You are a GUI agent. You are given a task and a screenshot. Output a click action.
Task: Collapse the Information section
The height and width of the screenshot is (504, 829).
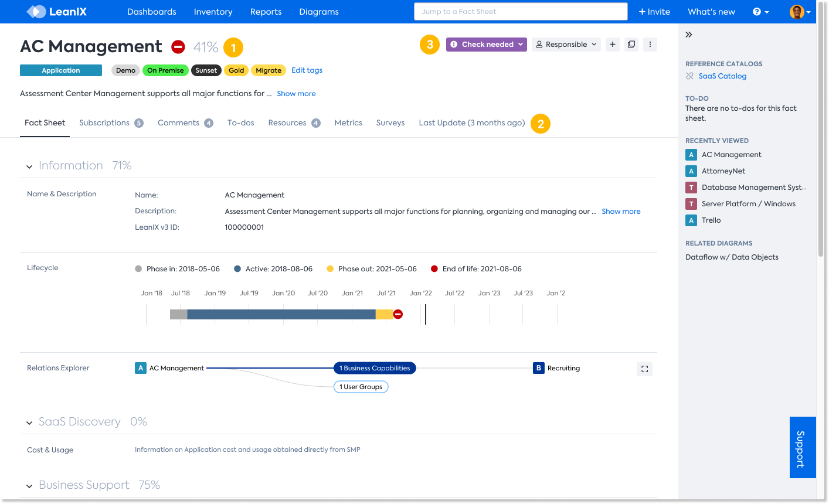coord(29,167)
